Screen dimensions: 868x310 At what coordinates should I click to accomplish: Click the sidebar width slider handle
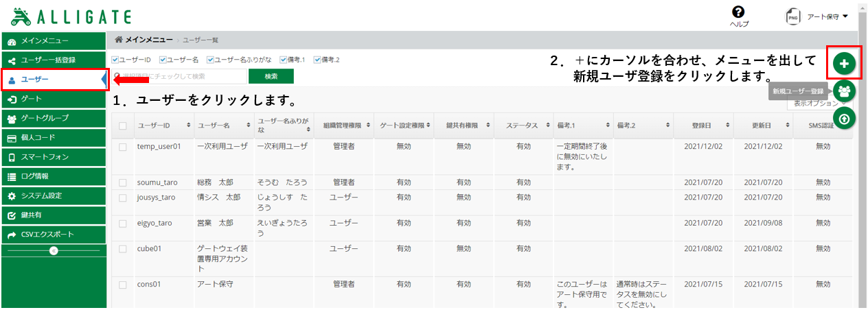(x=54, y=251)
